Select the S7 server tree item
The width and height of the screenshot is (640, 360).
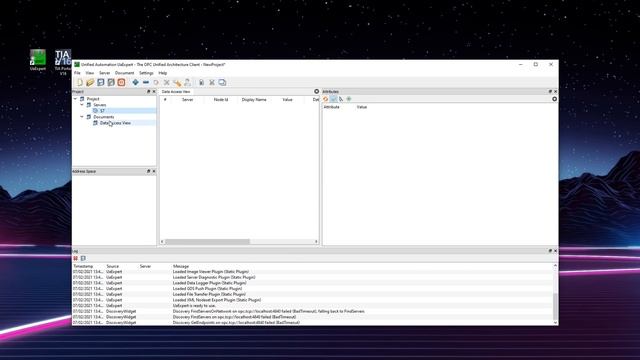102,111
